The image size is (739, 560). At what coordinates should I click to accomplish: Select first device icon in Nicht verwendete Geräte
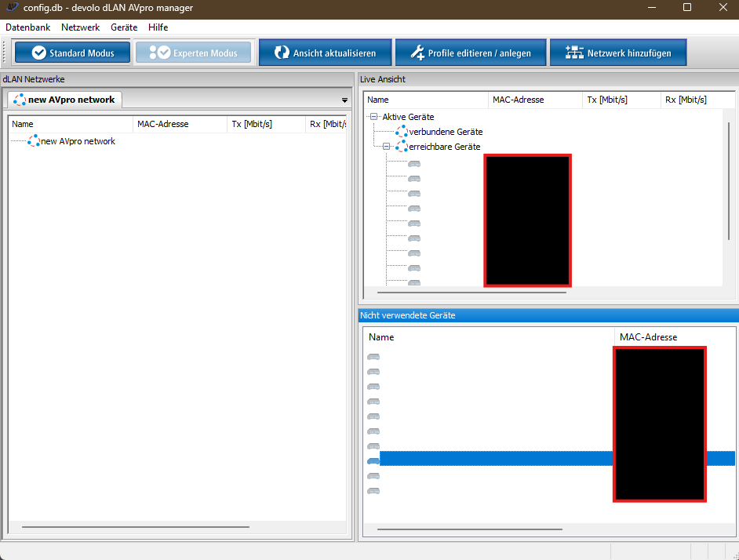click(x=373, y=357)
